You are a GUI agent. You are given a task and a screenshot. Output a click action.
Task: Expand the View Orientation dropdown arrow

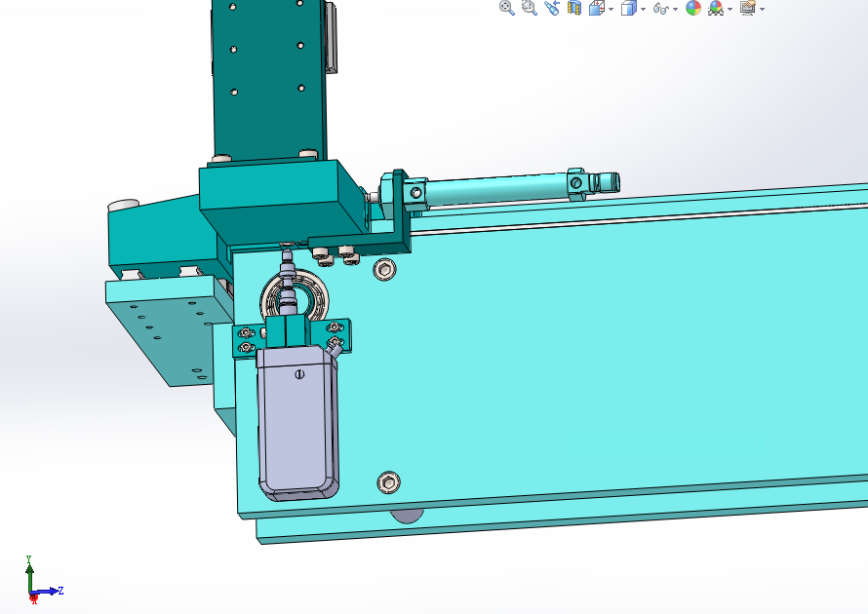point(612,9)
